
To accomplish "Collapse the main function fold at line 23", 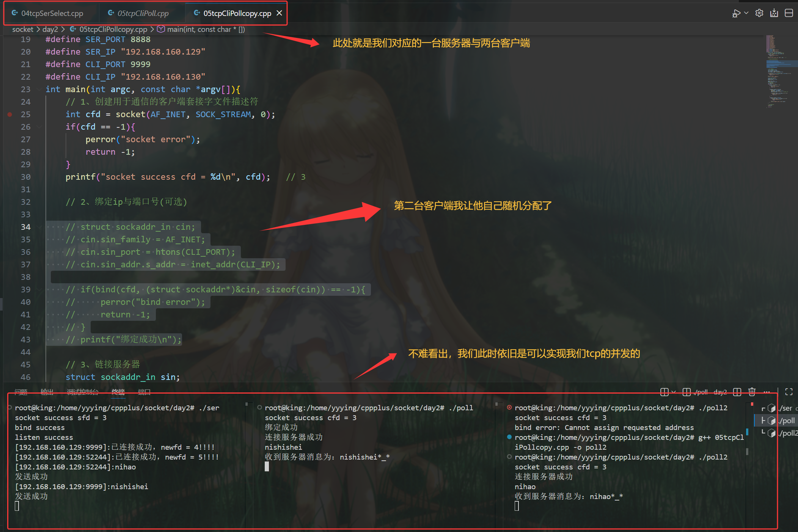I will click(x=40, y=89).
